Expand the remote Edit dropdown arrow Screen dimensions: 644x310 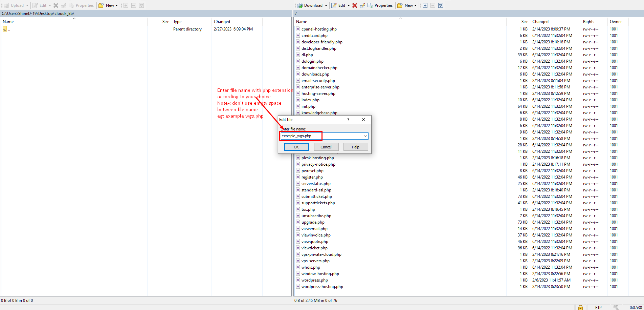click(349, 5)
